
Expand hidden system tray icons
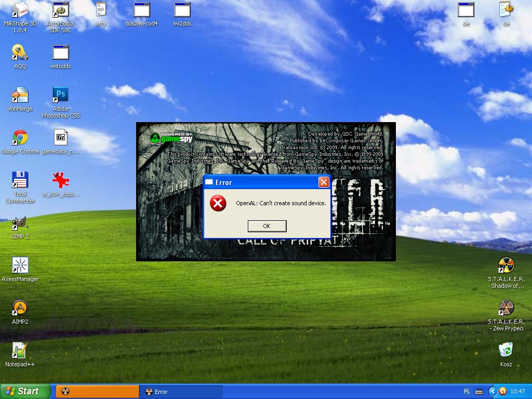point(493,392)
